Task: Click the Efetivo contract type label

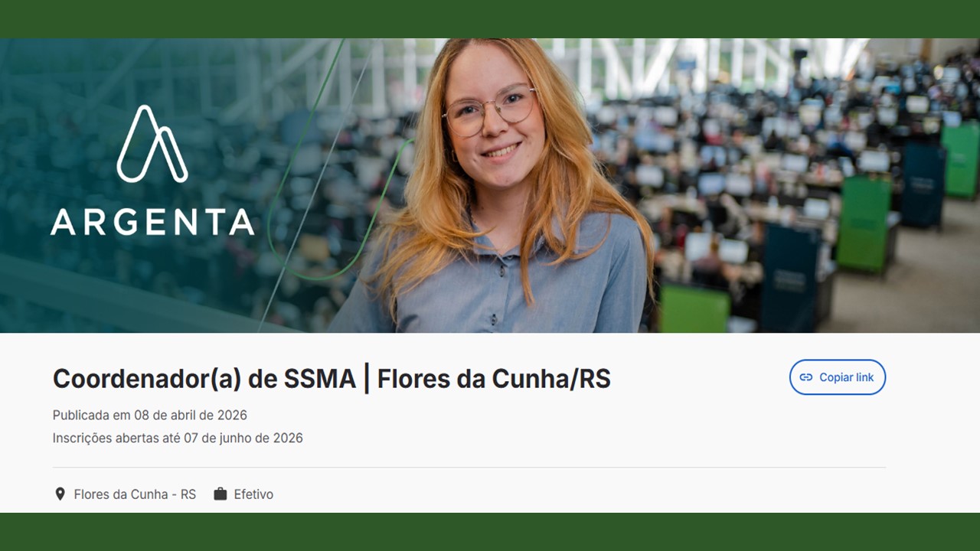Action: click(253, 494)
